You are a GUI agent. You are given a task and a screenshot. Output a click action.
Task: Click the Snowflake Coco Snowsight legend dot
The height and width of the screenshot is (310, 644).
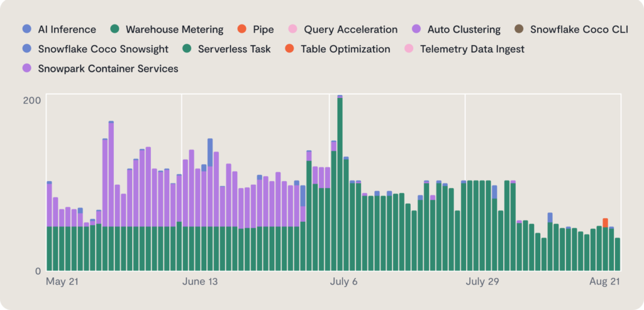(x=26, y=49)
